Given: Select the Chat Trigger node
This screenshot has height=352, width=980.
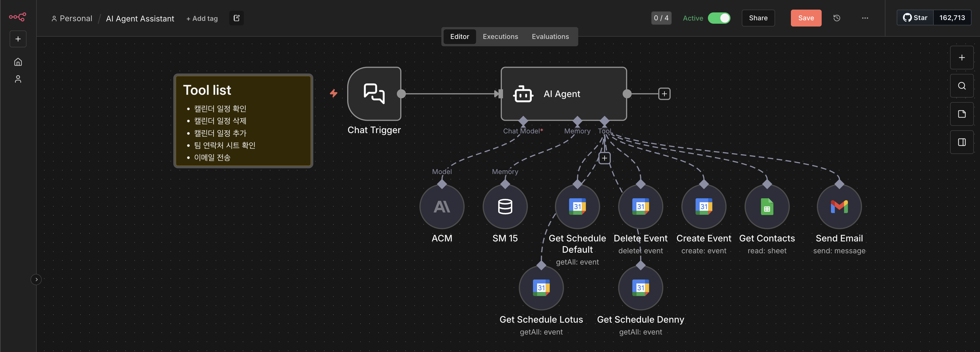Looking at the screenshot, I should (374, 94).
